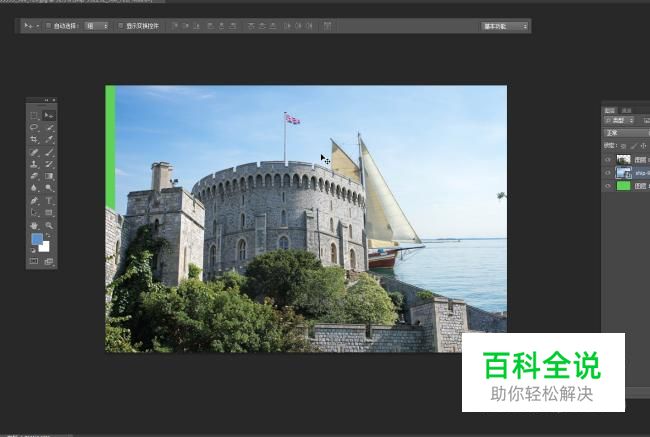Select the Eyedropper tool
Viewport: 650px width, 437px height.
(49, 140)
